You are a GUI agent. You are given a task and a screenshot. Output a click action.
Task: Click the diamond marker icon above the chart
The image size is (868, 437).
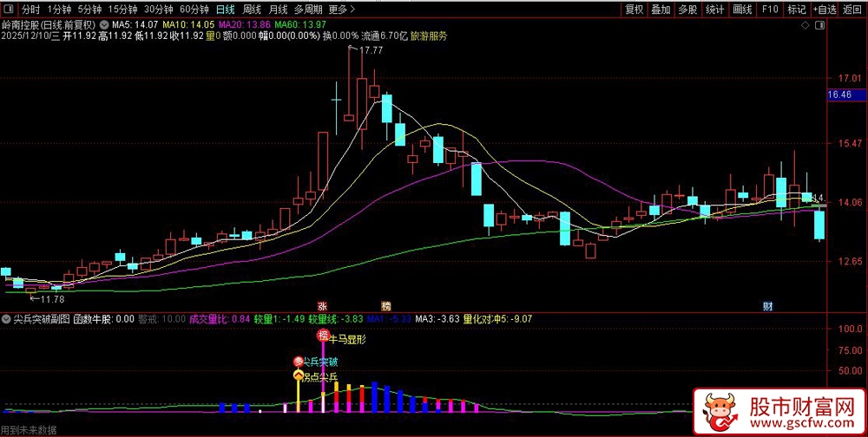click(x=805, y=26)
